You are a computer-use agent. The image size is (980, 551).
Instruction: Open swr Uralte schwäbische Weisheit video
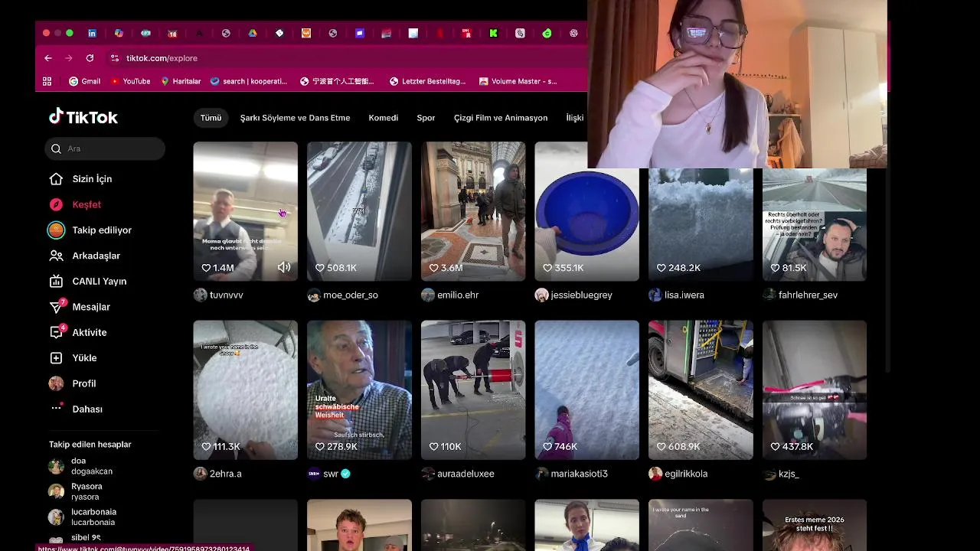(359, 390)
